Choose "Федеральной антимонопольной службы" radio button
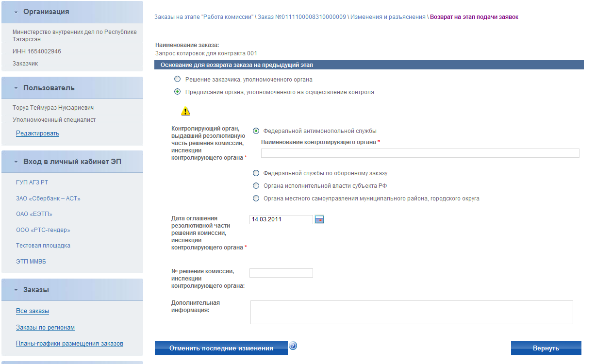This screenshot has width=596, height=364. point(256,131)
